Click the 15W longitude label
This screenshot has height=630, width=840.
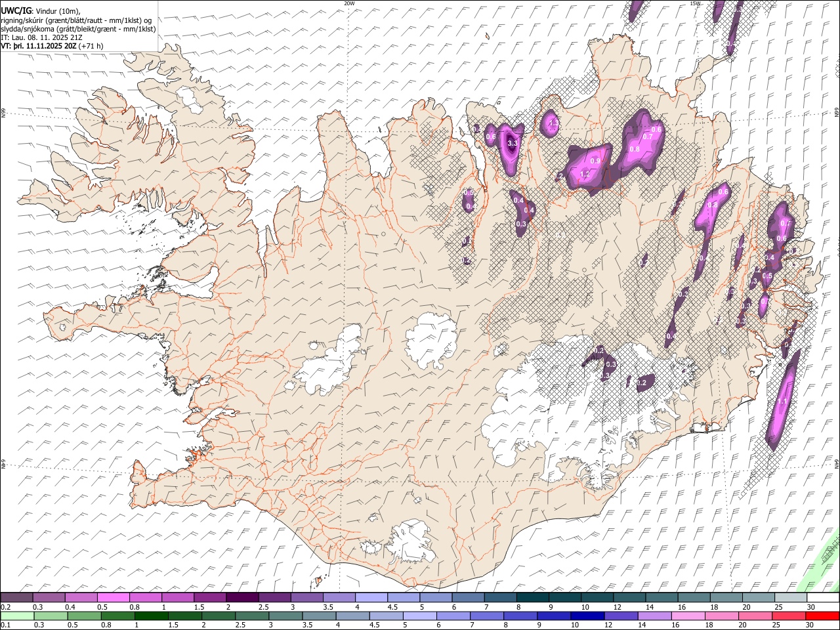click(696, 3)
